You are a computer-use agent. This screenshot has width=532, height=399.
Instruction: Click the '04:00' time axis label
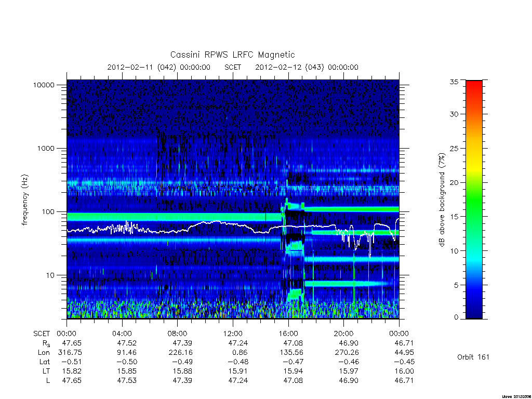pos(122,334)
